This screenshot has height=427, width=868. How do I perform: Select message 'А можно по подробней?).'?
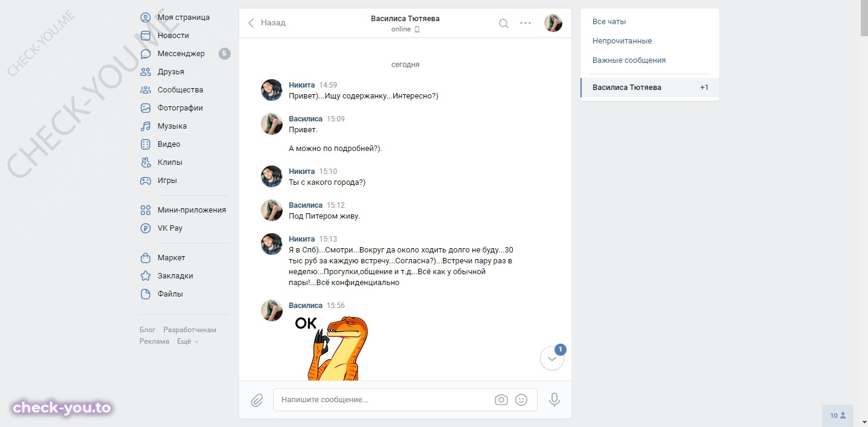click(x=335, y=149)
